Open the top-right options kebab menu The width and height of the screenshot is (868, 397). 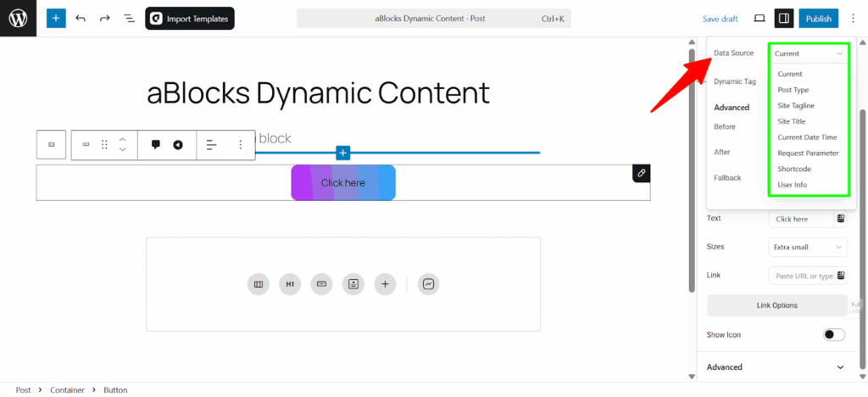pyautogui.click(x=853, y=19)
